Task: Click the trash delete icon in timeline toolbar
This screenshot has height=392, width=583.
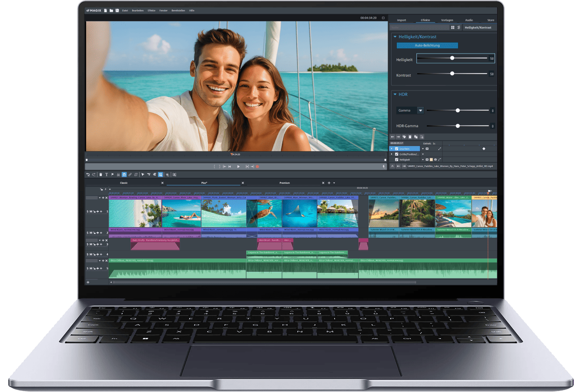Action: point(101,174)
